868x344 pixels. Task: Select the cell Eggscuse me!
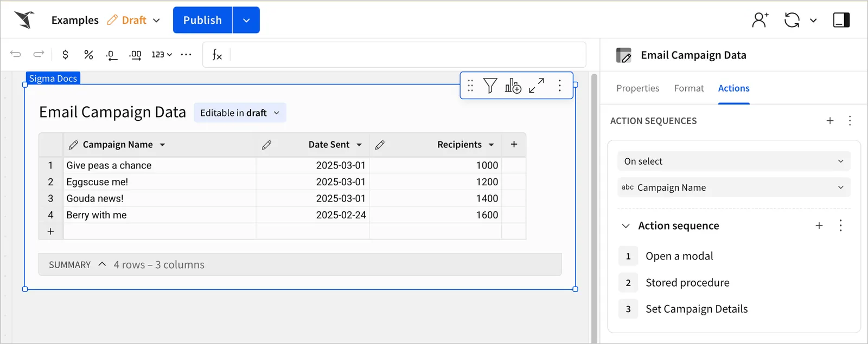tap(159, 182)
